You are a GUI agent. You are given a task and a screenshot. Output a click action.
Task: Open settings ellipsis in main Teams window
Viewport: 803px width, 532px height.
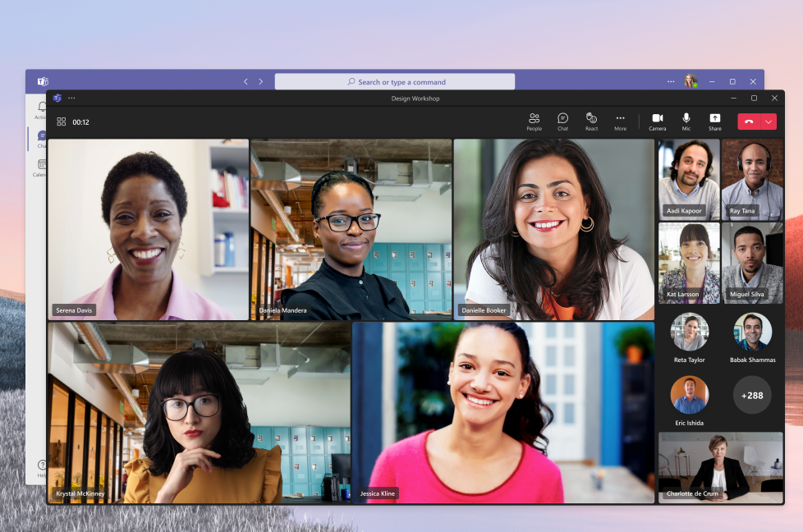[x=671, y=81]
